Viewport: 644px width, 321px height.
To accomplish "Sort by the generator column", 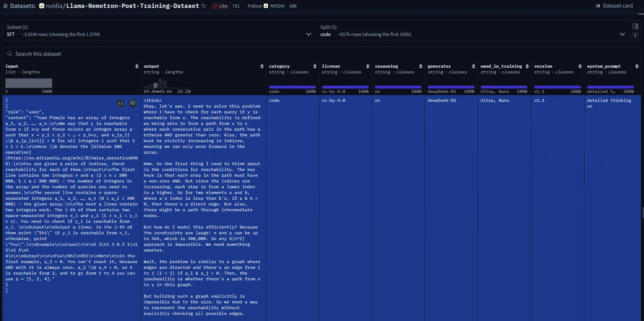I will pos(473,67).
